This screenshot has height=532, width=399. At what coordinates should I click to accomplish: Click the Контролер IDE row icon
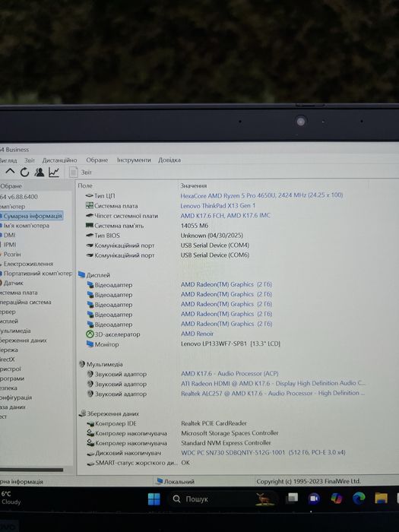click(x=90, y=423)
